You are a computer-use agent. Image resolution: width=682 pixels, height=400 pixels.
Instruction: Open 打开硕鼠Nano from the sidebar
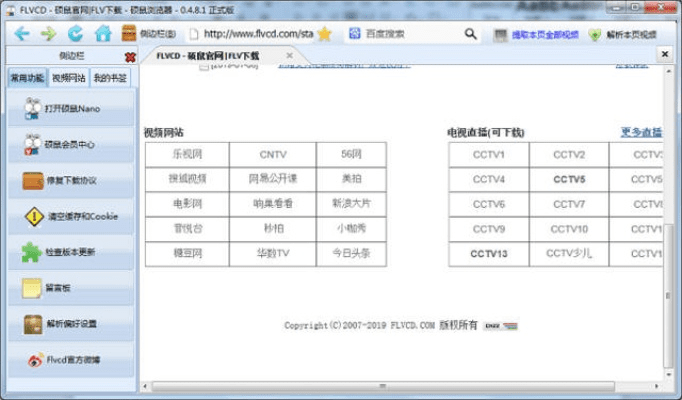[x=71, y=108]
